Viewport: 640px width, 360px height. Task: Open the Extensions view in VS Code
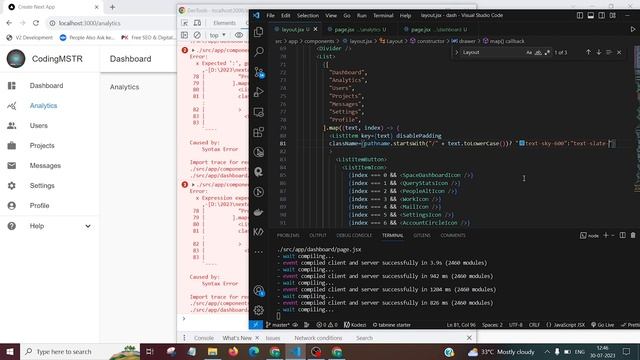[x=258, y=132]
